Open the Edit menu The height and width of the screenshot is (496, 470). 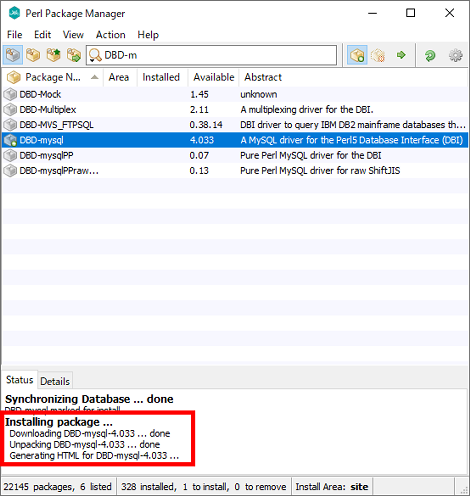tap(42, 35)
